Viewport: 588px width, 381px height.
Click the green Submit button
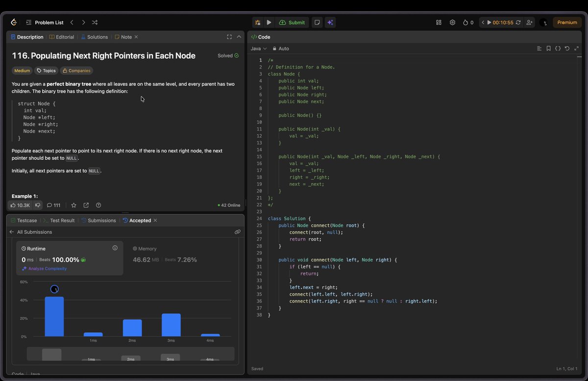292,22
